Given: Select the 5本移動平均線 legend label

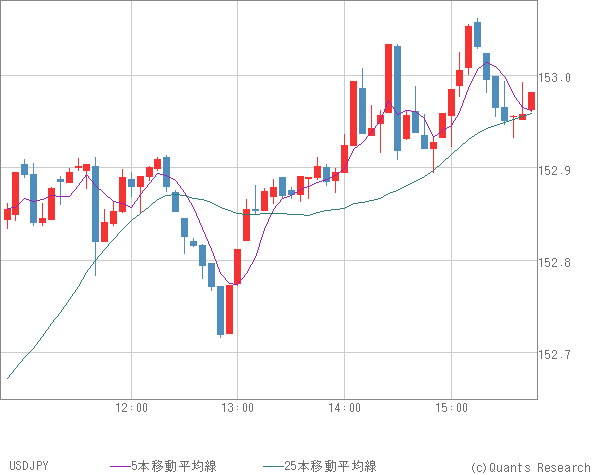Looking at the screenshot, I should click(x=172, y=466).
